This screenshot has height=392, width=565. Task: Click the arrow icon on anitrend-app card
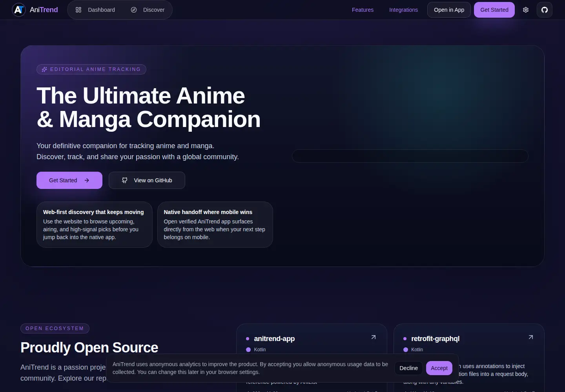click(x=374, y=337)
